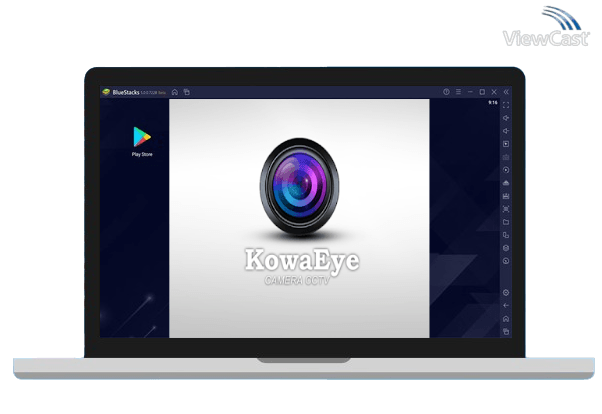Go to the BlueStacks home tab icon

point(175,92)
